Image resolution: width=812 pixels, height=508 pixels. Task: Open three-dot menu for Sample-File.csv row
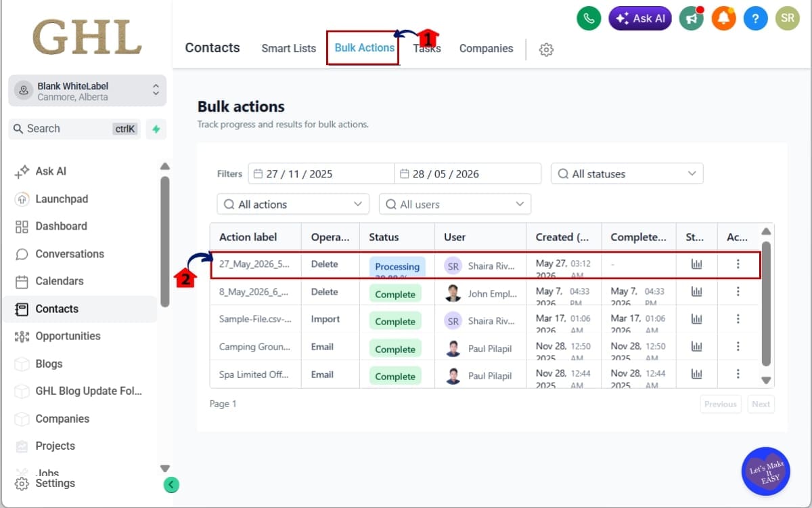[x=738, y=319]
